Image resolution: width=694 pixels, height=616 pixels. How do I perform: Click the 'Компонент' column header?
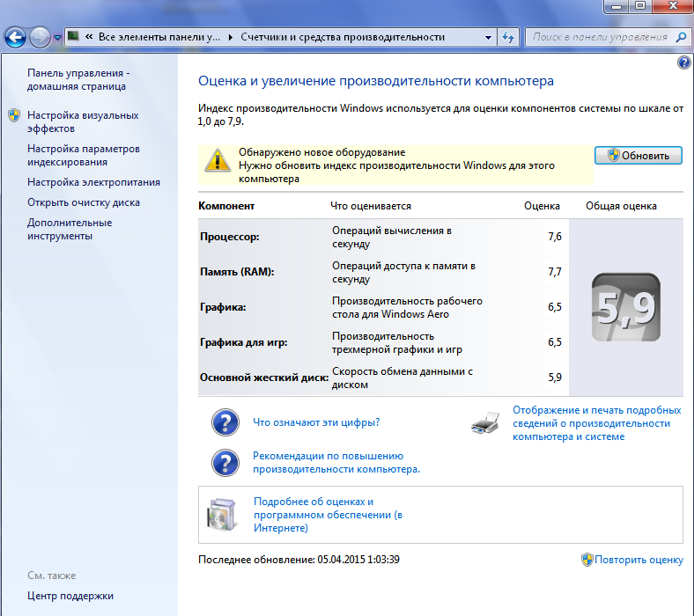point(226,206)
